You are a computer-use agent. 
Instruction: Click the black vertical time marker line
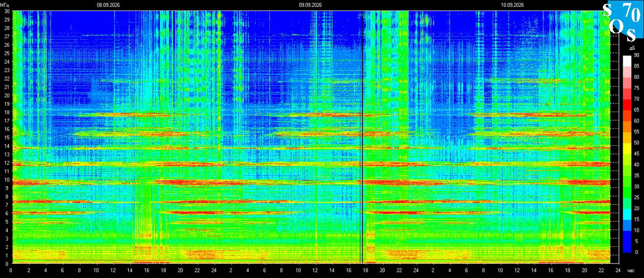coord(362,137)
